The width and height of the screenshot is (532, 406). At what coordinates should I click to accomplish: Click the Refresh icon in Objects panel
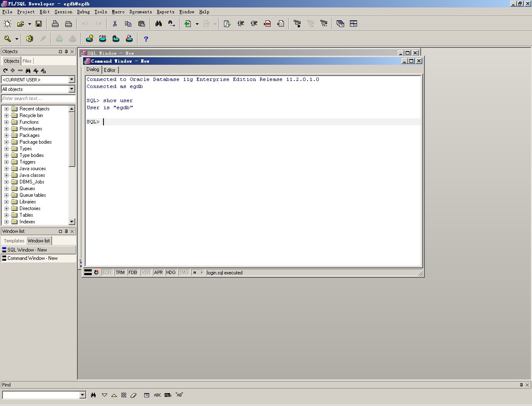point(5,71)
